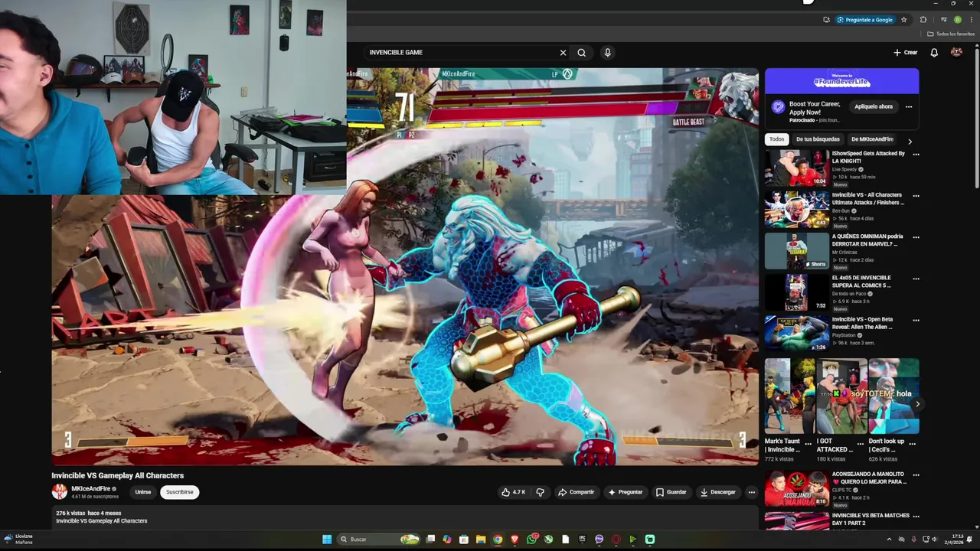The image size is (980, 551).
Task: Open Invincible VS Open Beta thumbnail
Action: click(x=796, y=333)
